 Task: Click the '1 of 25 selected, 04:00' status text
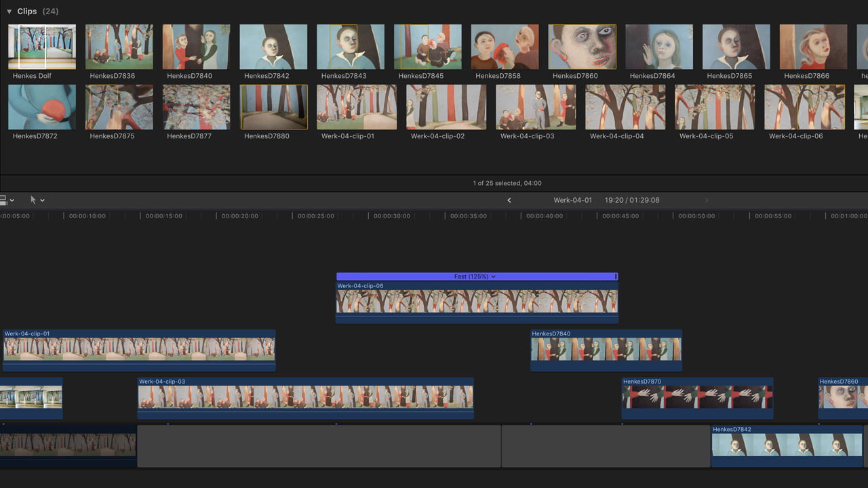[507, 183]
